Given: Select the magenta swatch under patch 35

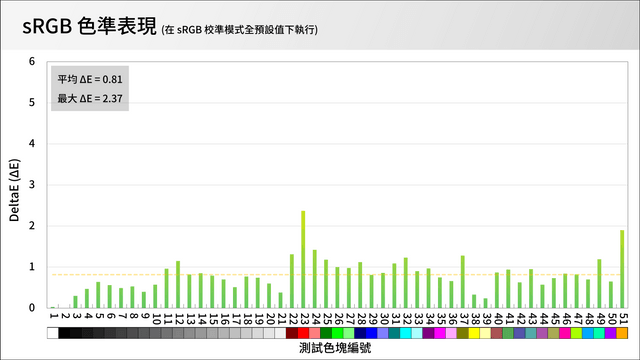Looking at the screenshot, I should tap(440, 333).
